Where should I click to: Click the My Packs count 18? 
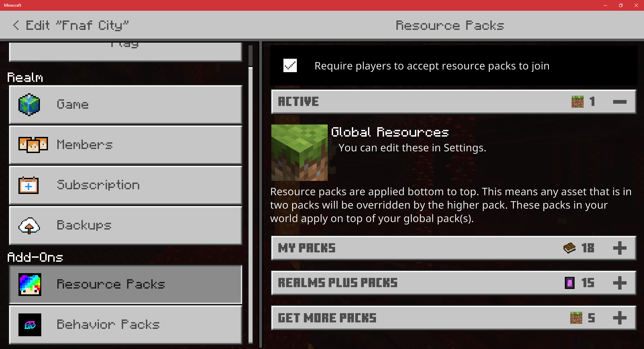pyautogui.click(x=588, y=248)
